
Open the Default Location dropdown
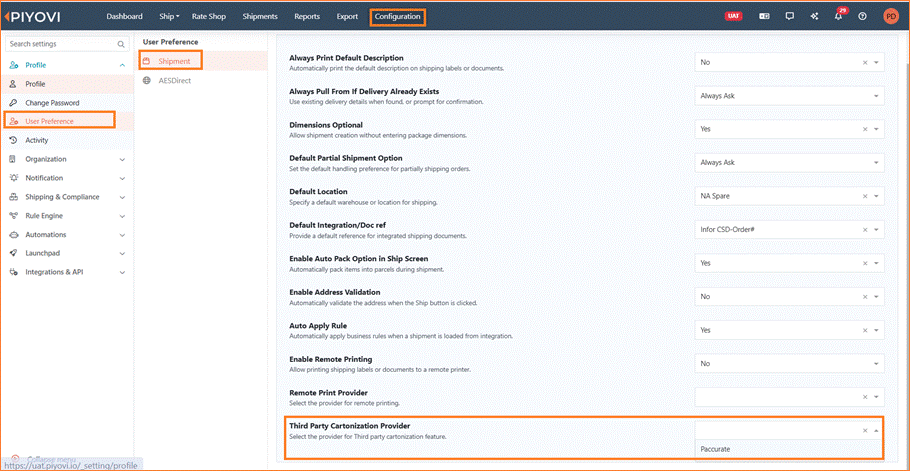pyautogui.click(x=876, y=196)
